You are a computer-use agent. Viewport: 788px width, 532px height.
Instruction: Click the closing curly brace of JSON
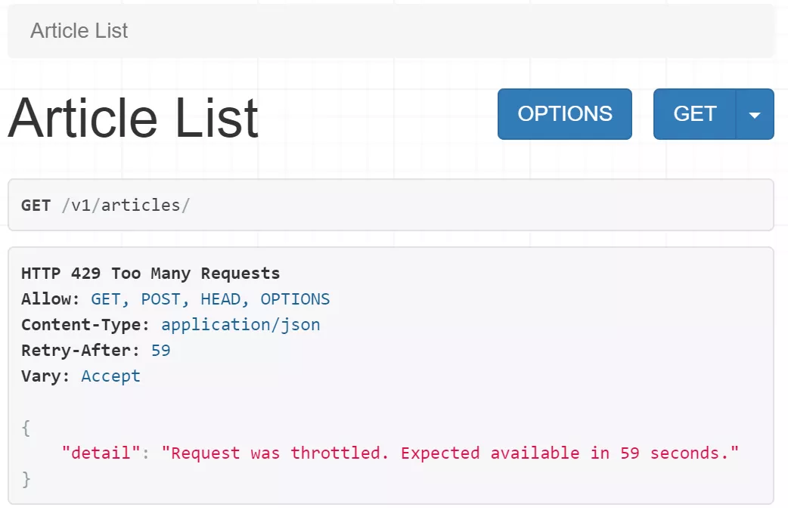tap(26, 479)
